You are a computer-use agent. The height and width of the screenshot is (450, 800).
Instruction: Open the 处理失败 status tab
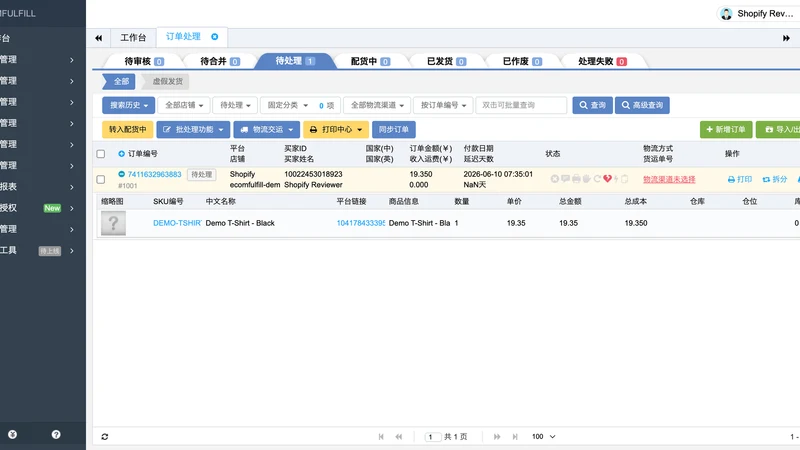pos(602,61)
